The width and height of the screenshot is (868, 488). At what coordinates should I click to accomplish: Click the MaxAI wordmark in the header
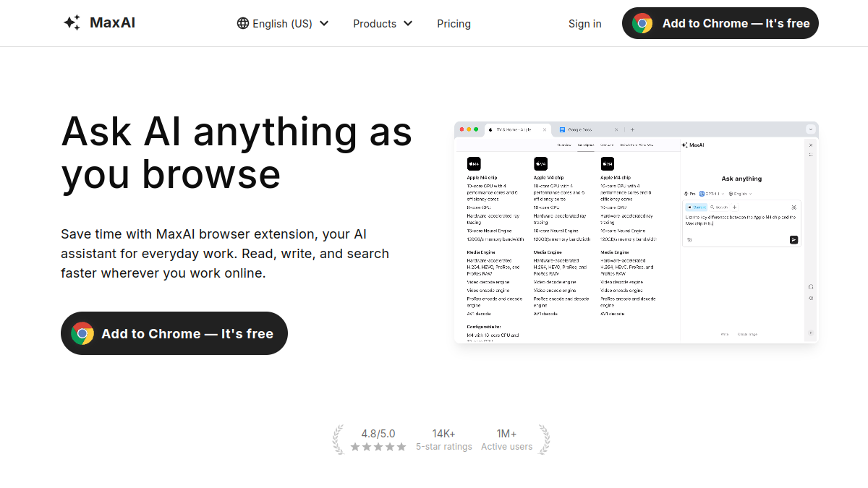[112, 22]
